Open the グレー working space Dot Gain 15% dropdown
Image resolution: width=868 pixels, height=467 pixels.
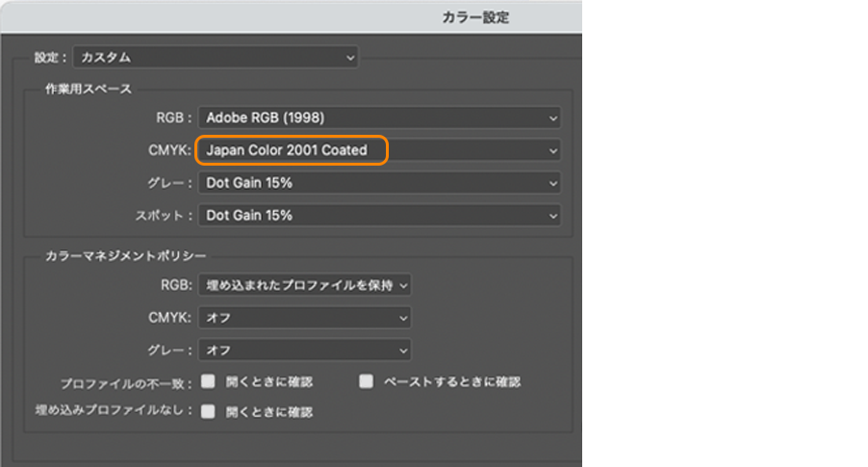coord(379,183)
